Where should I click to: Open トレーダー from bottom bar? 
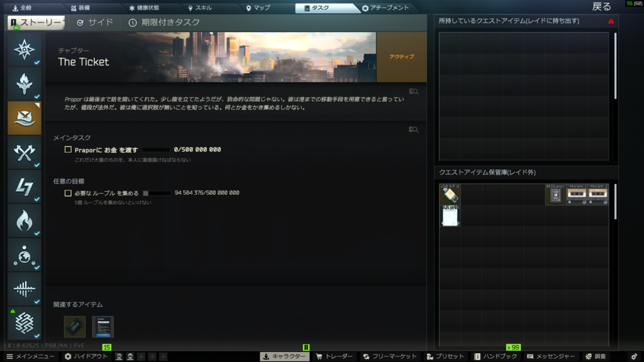[334, 356]
